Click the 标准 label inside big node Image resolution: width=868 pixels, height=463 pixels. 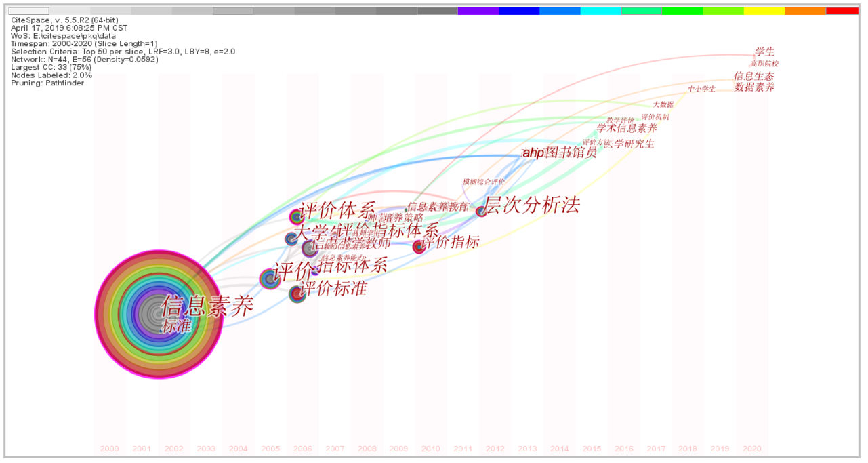tap(177, 326)
